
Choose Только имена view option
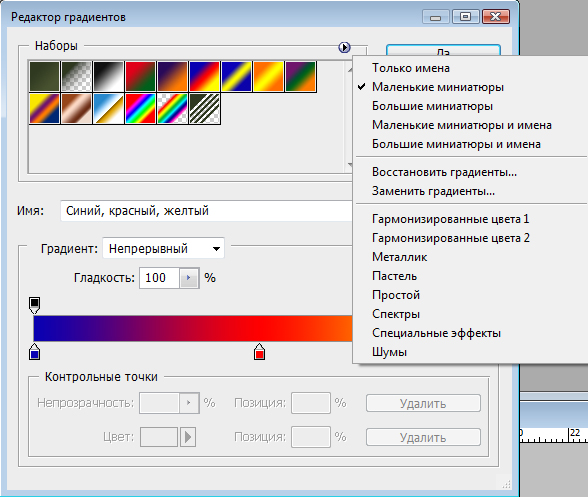tap(411, 68)
